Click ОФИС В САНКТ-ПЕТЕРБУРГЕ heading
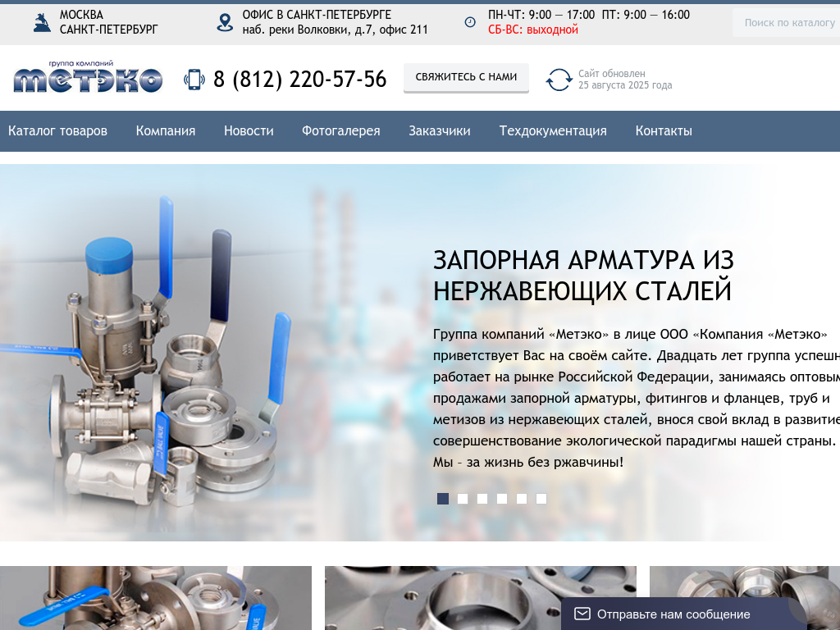Image resolution: width=840 pixels, height=630 pixels. [x=317, y=15]
